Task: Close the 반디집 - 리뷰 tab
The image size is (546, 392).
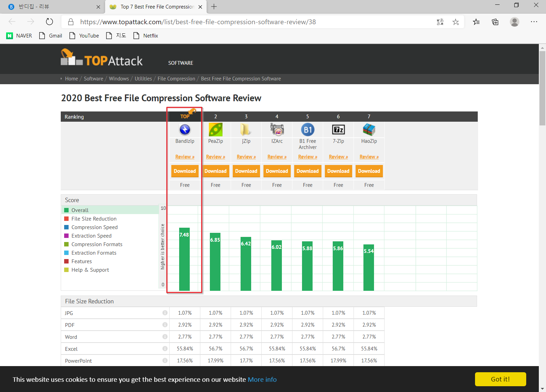Action: (98, 7)
